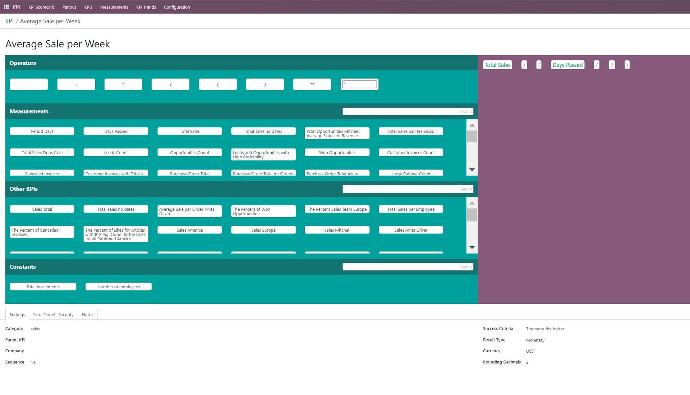
Task: Click the KPI breadcrumb link
Action: (9, 21)
